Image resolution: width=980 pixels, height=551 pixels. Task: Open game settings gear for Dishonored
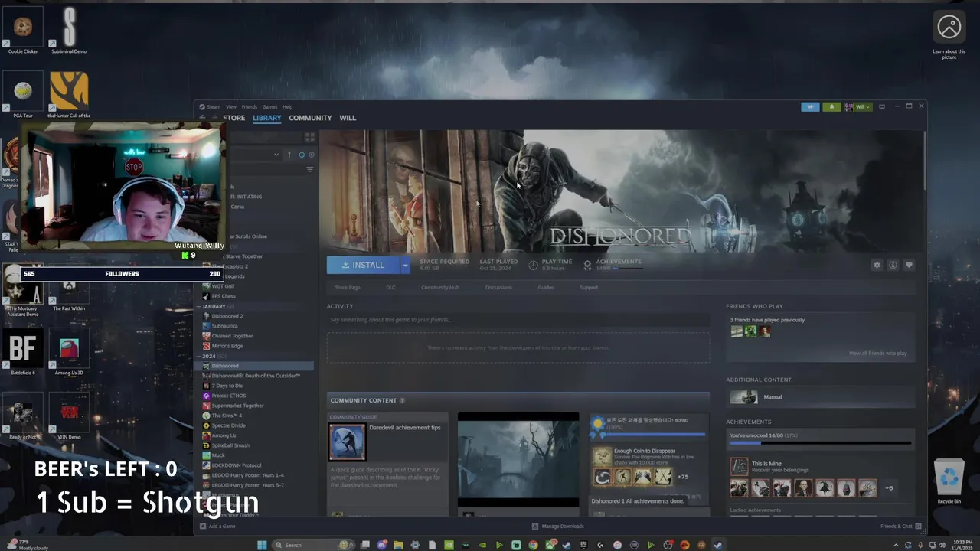click(877, 265)
